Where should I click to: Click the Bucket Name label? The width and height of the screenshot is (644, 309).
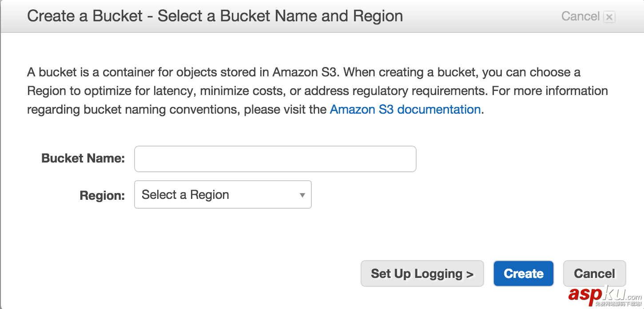(x=83, y=158)
